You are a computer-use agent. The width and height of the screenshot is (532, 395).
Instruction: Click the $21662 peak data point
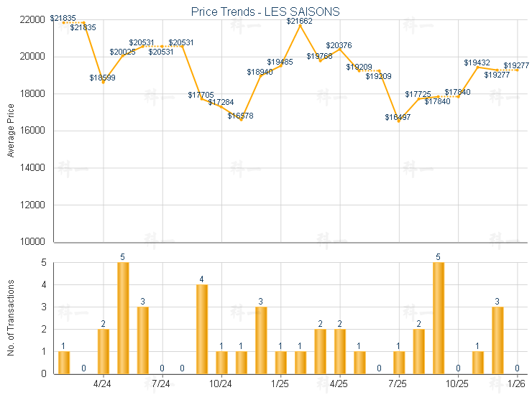click(x=301, y=26)
